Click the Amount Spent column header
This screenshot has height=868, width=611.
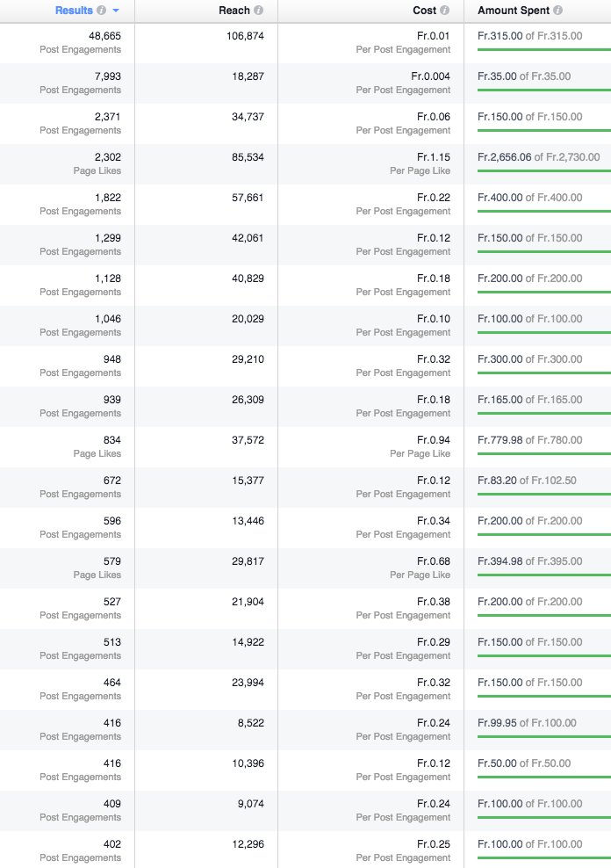514,11
